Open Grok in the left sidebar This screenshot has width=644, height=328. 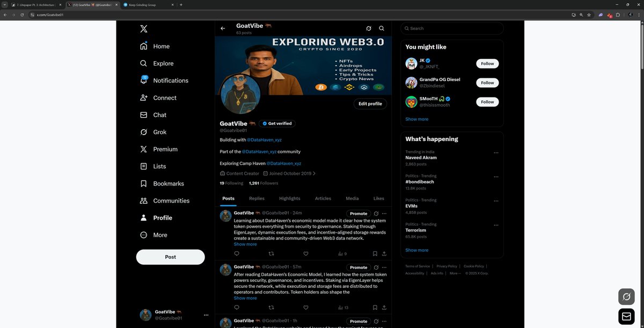(x=153, y=132)
